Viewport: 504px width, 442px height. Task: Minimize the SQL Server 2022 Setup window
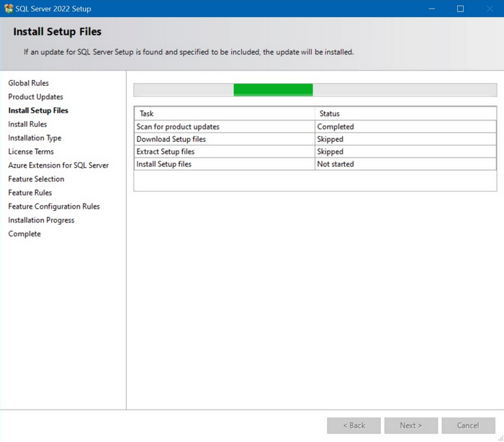click(431, 9)
